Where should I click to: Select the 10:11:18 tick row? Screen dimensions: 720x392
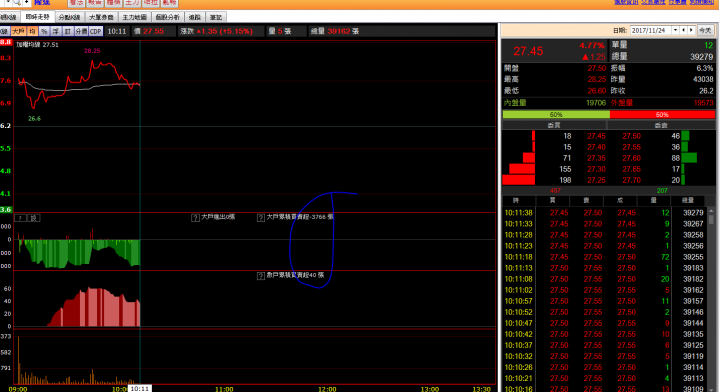(x=603, y=257)
